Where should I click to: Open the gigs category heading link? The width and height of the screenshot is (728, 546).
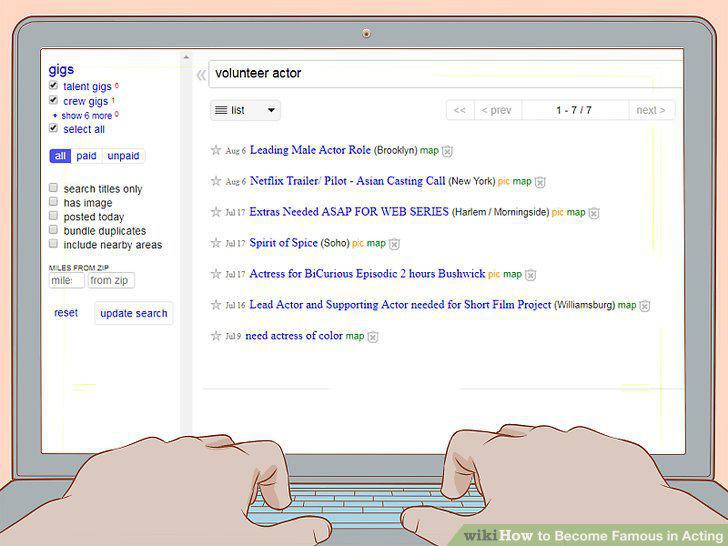point(61,70)
